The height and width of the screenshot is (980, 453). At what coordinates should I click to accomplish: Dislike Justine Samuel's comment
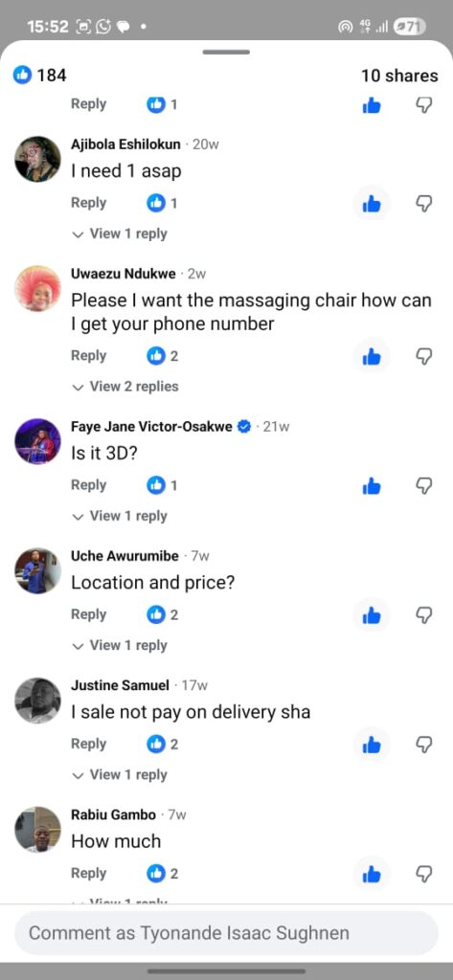(424, 745)
